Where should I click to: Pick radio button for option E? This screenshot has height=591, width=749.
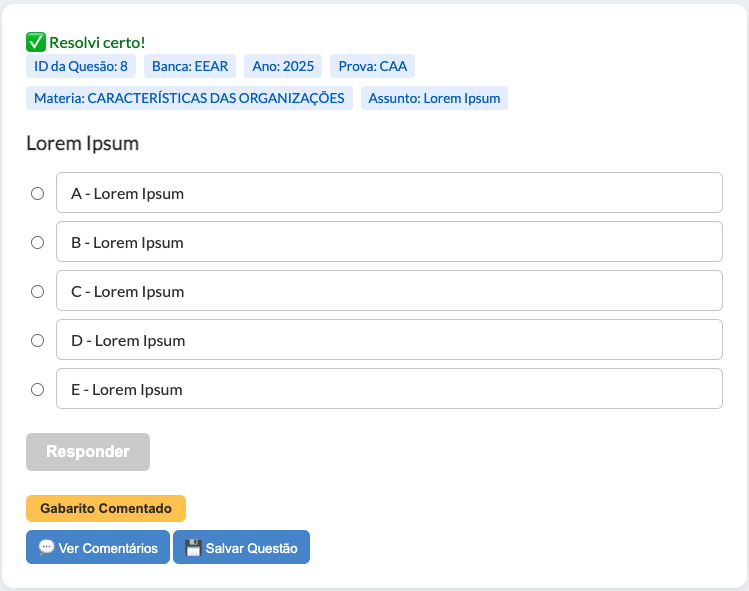[x=38, y=389]
